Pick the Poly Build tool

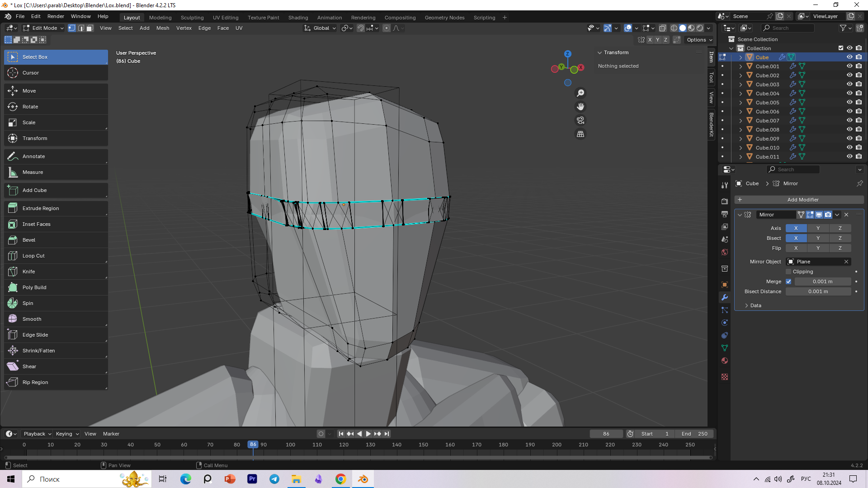[56, 287]
